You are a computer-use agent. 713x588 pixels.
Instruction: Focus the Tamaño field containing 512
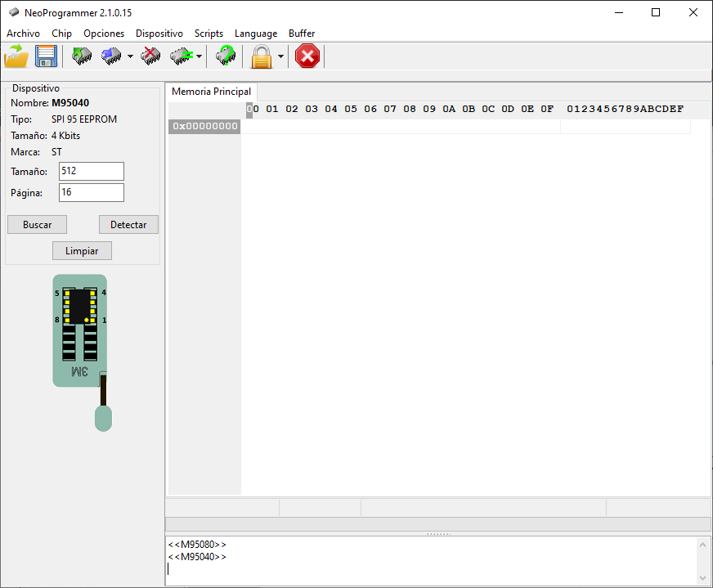point(92,172)
